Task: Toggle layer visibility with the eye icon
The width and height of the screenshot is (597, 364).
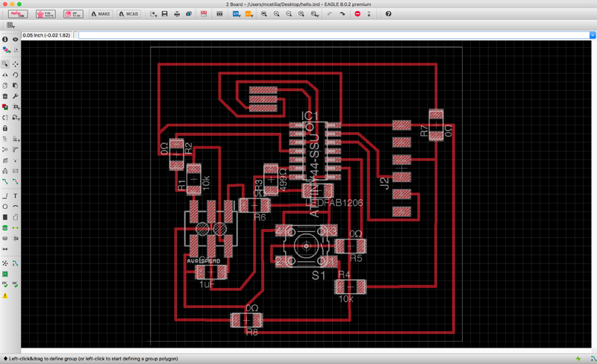Action: point(15,40)
